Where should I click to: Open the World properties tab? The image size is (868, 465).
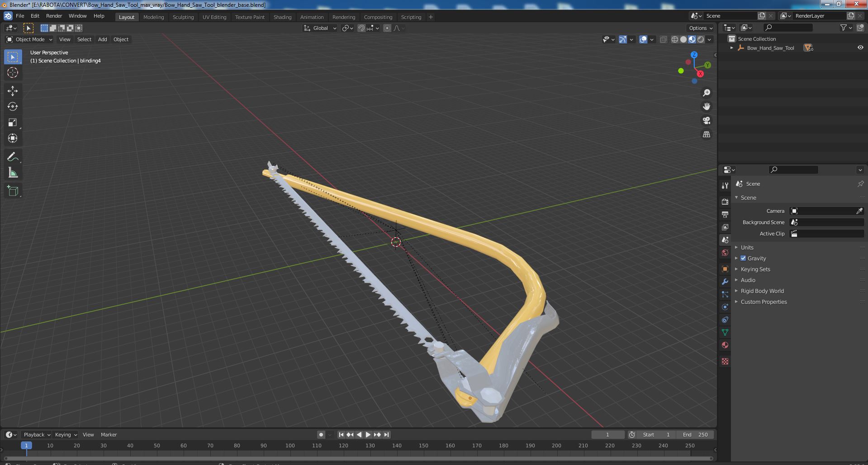[x=725, y=253]
